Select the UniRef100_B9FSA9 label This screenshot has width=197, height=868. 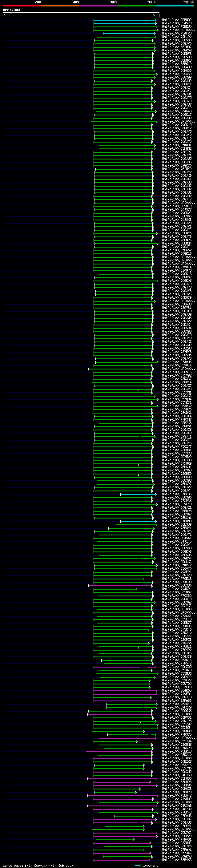177,57
